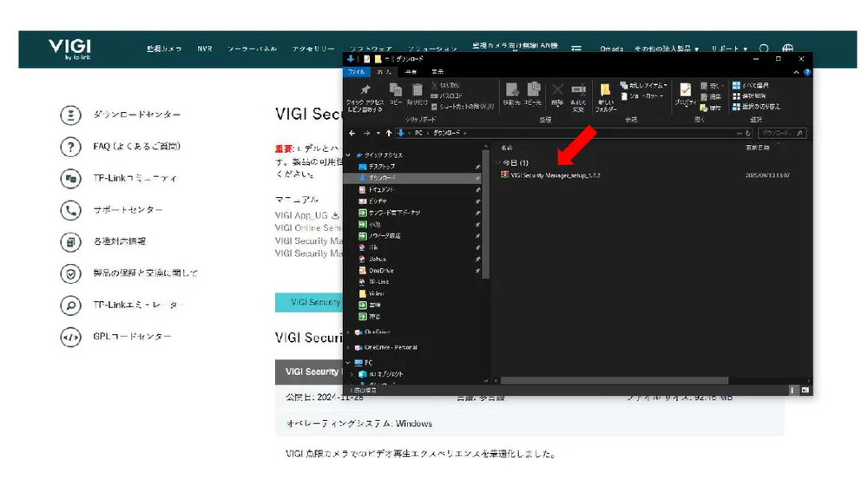Click the Explorer search downloads field
The image size is (868, 500).
pos(782,133)
